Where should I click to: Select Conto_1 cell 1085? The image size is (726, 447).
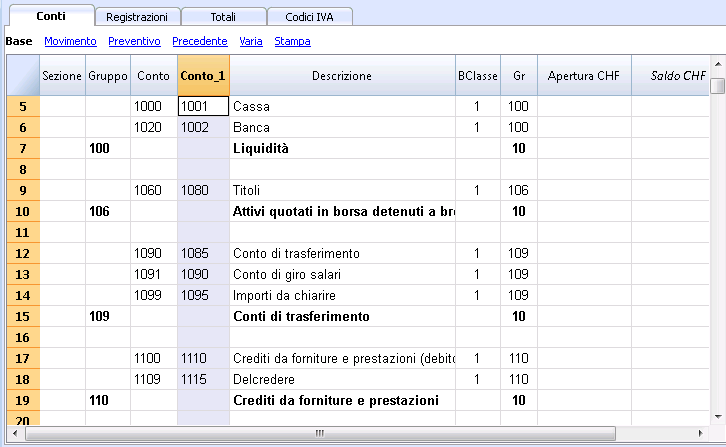203,253
